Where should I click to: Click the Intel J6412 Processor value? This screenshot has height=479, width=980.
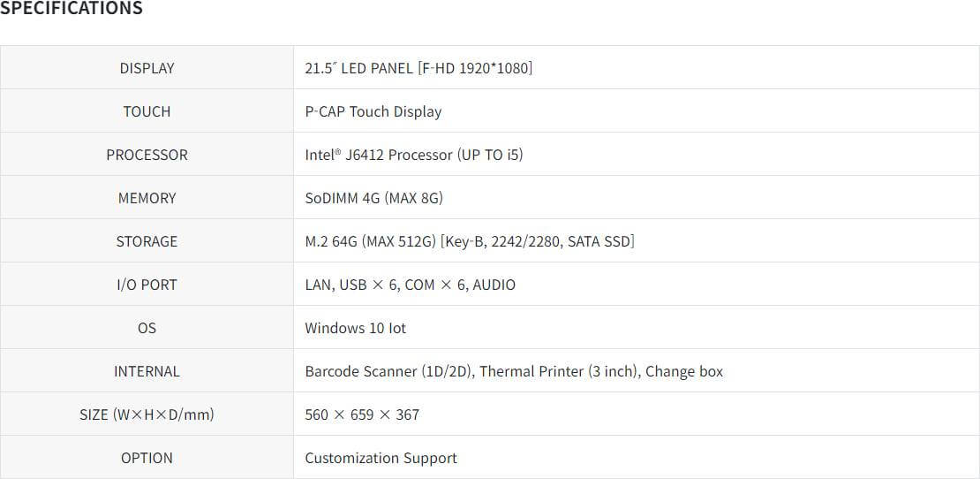(414, 155)
